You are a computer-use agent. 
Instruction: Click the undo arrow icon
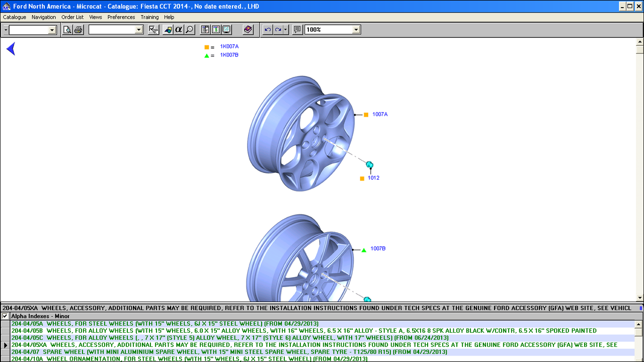(x=268, y=30)
